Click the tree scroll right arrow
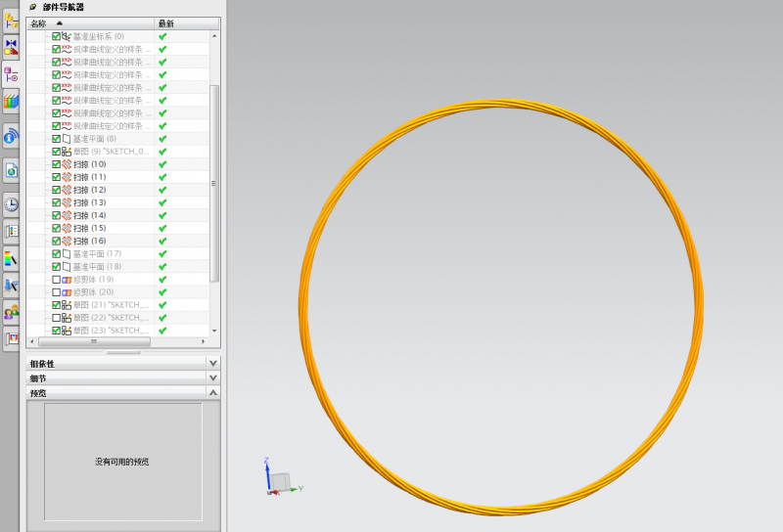This screenshot has height=532, width=783. [x=204, y=342]
